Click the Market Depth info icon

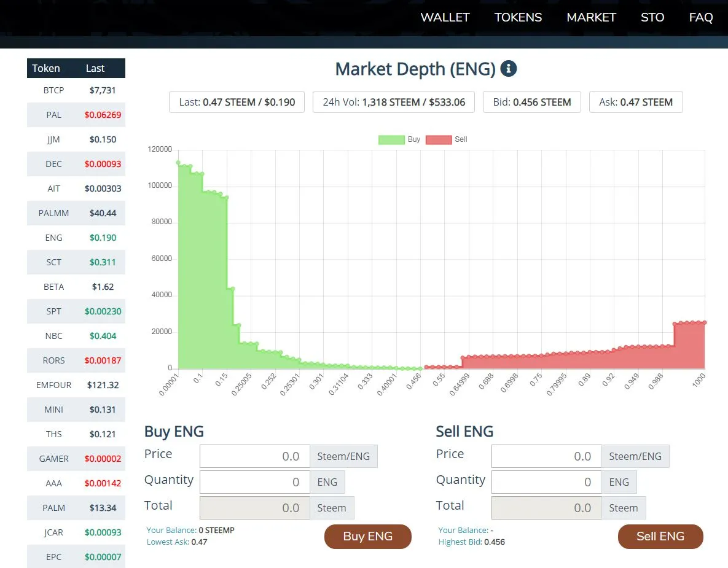[509, 69]
